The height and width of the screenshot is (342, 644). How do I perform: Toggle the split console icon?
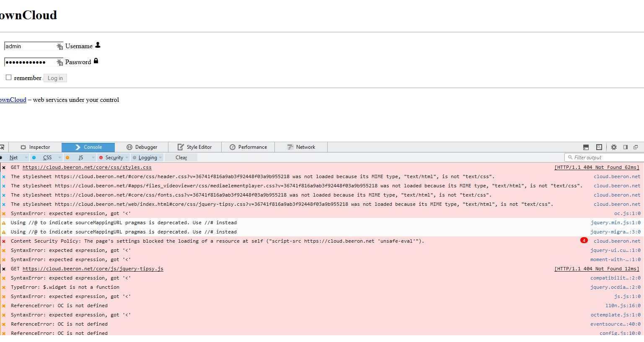(586, 147)
